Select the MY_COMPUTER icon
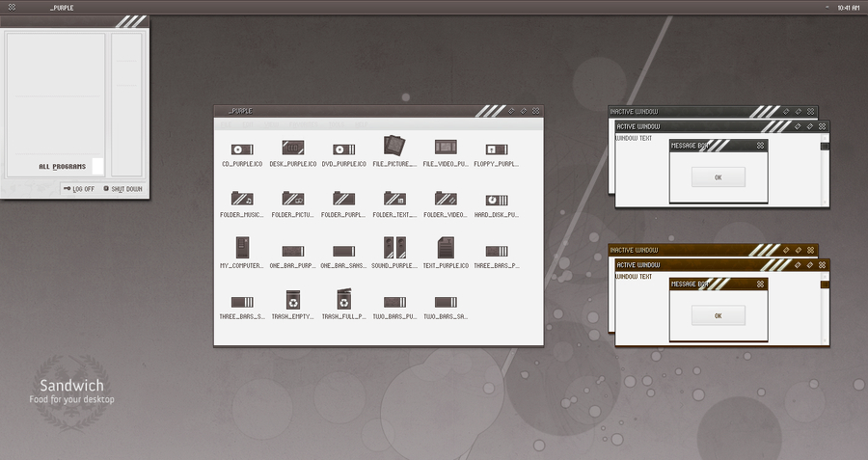Image resolution: width=868 pixels, height=460 pixels. [x=242, y=248]
